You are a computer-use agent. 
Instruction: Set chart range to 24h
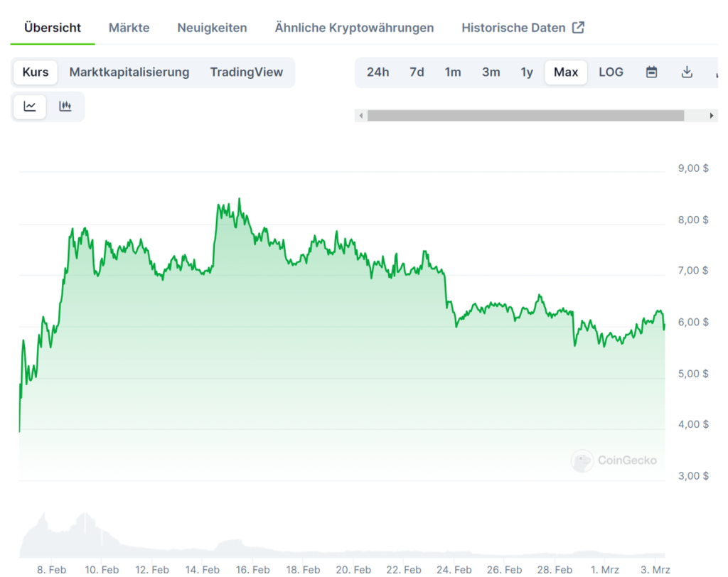[x=378, y=72]
